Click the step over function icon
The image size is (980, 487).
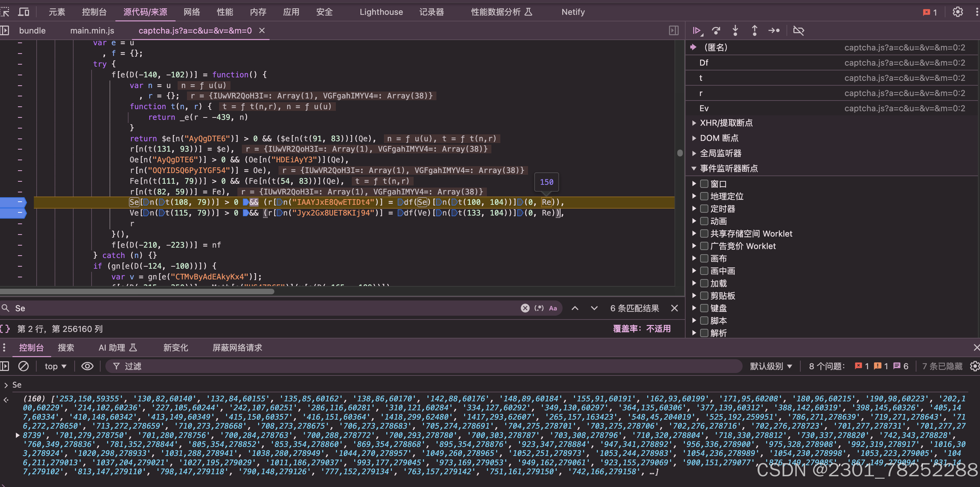716,30
